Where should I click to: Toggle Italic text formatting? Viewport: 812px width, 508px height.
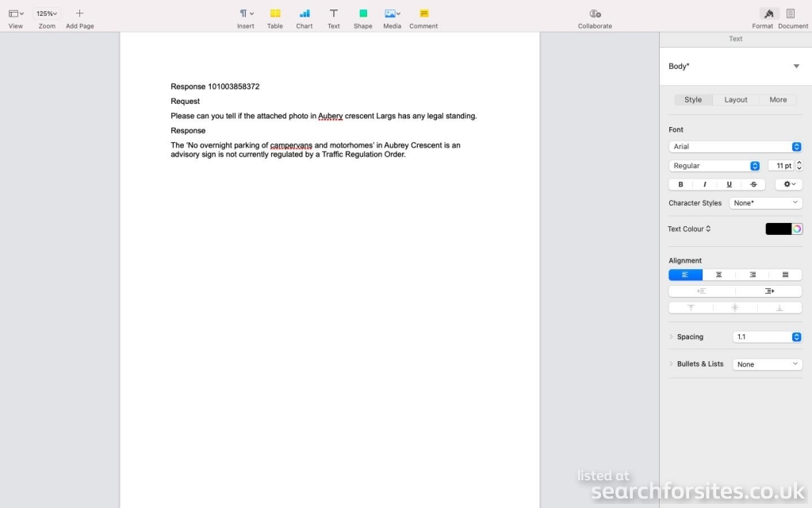705,184
